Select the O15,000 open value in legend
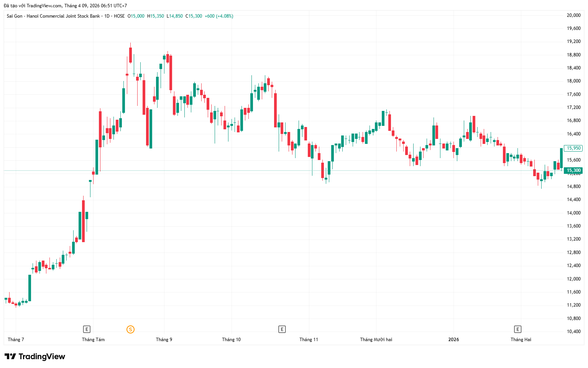 tap(136, 16)
